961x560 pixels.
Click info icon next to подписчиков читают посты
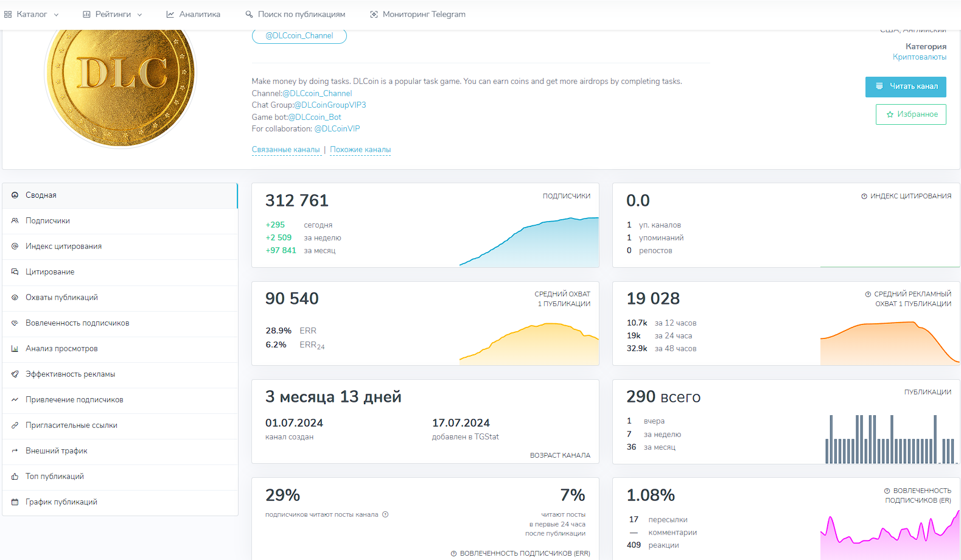click(x=385, y=514)
